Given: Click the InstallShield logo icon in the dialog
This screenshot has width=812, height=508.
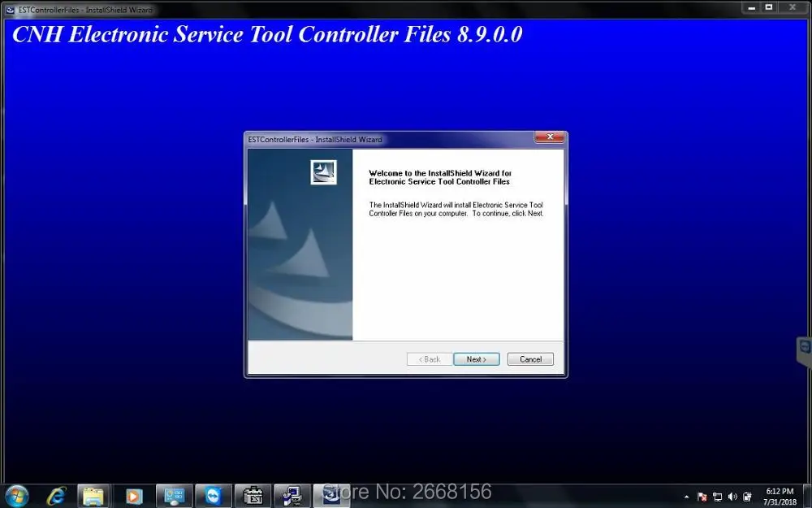Looking at the screenshot, I should 324,172.
